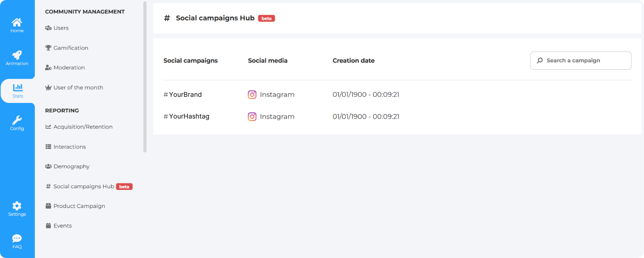Select the Stats chart icon
644x258 pixels.
point(18,87)
